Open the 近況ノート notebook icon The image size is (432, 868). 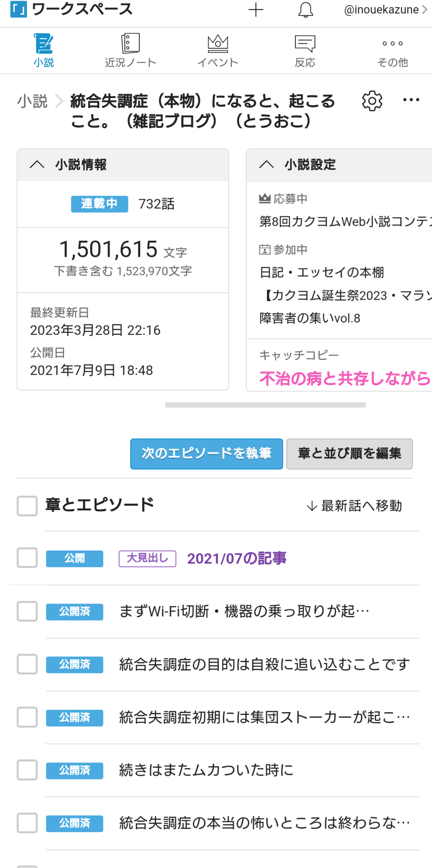[x=130, y=43]
